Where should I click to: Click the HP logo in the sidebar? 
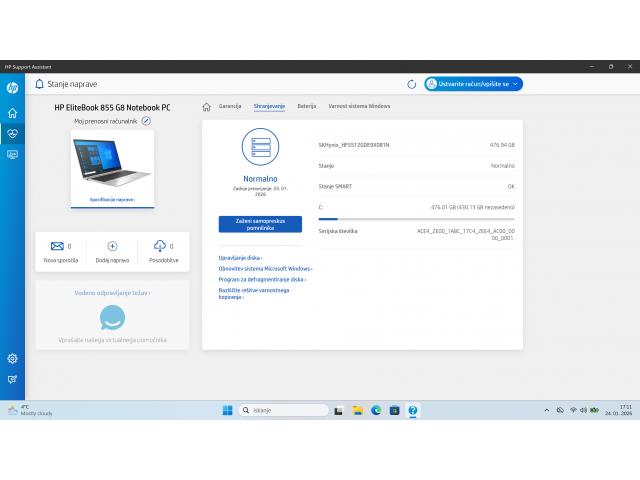[x=12, y=86]
